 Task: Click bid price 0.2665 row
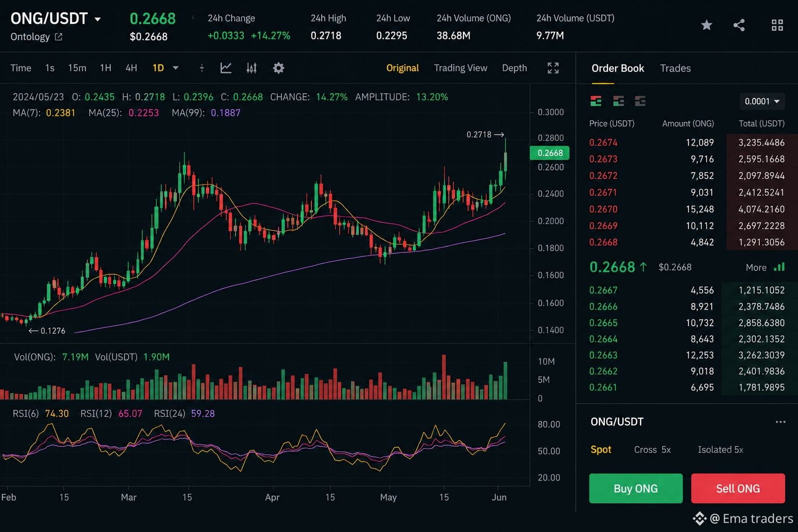(687, 323)
